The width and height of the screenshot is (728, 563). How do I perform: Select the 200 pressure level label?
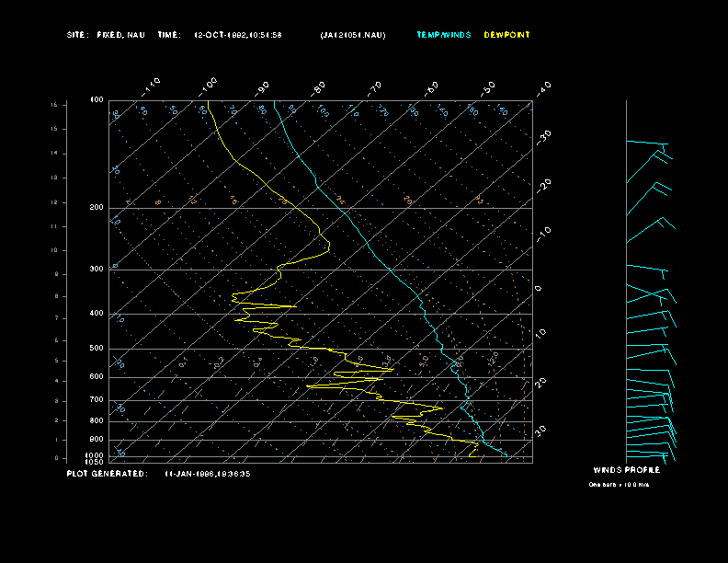pos(97,208)
